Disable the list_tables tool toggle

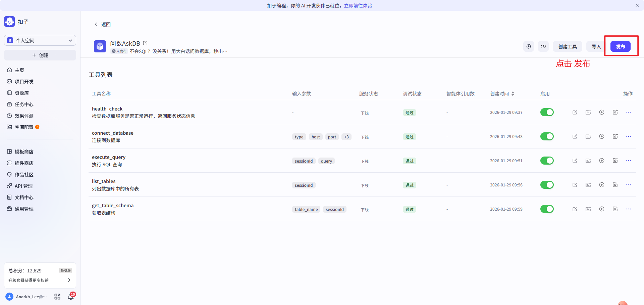pyautogui.click(x=547, y=185)
